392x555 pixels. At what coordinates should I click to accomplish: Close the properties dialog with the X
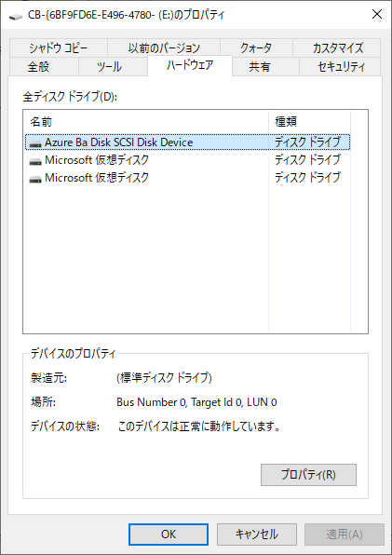(377, 15)
